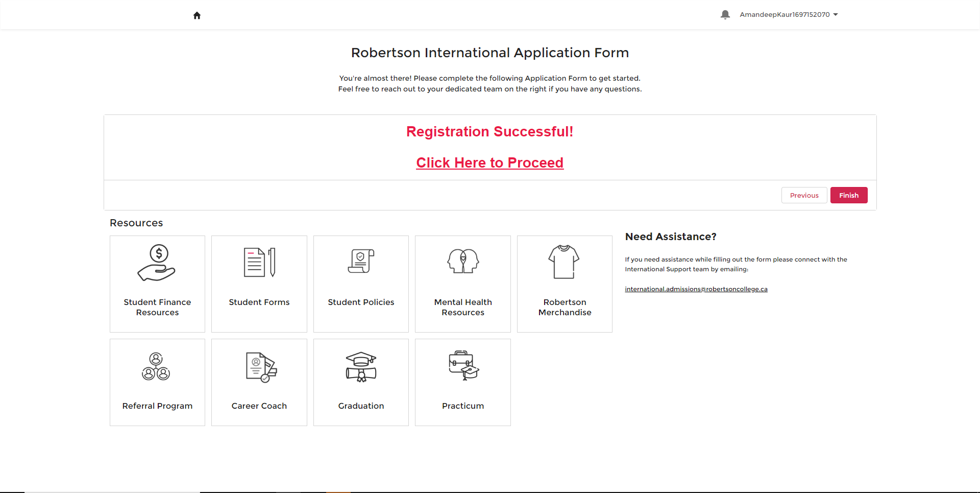
Task: Open the Student Finance Resources hand-with-coin icon
Action: pos(157,263)
